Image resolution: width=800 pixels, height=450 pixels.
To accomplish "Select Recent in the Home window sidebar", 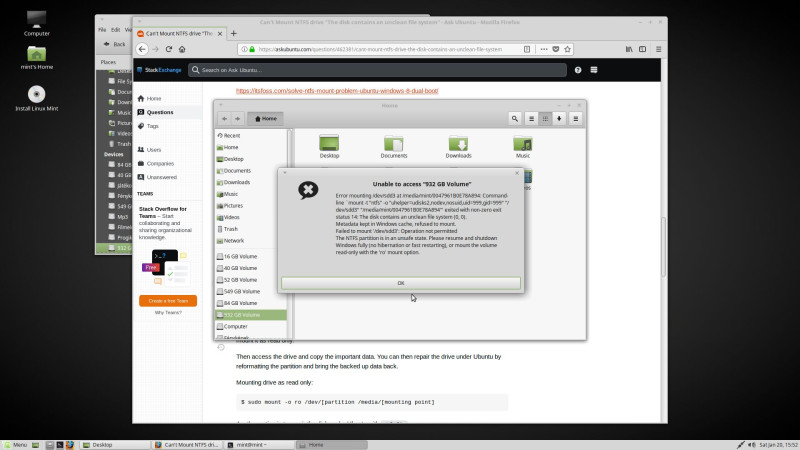I will (x=251, y=136).
